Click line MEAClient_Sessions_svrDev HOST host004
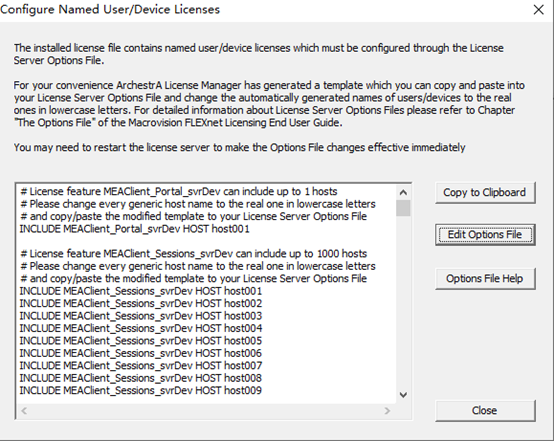The width and height of the screenshot is (554, 441). tap(141, 328)
